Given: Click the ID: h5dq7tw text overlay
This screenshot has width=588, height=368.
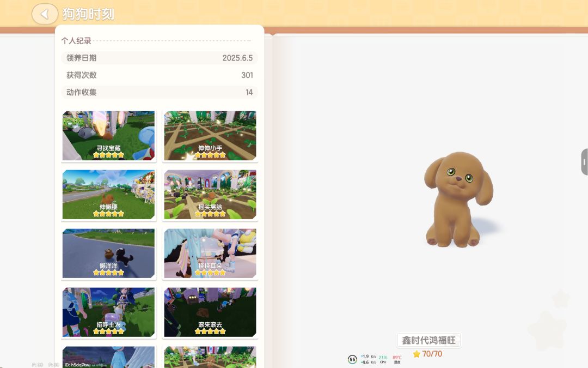Looking at the screenshot, I should click(x=77, y=365).
